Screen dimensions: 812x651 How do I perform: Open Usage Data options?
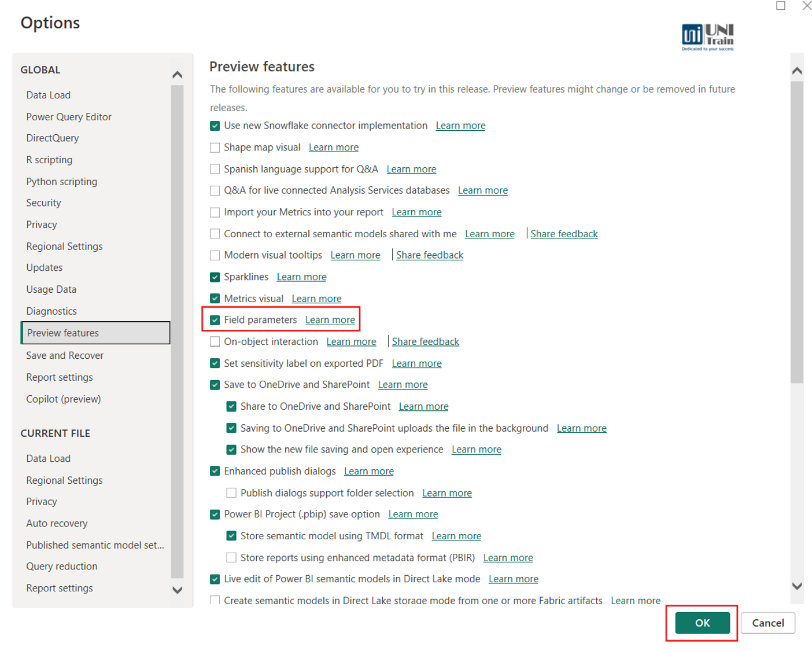(x=51, y=289)
